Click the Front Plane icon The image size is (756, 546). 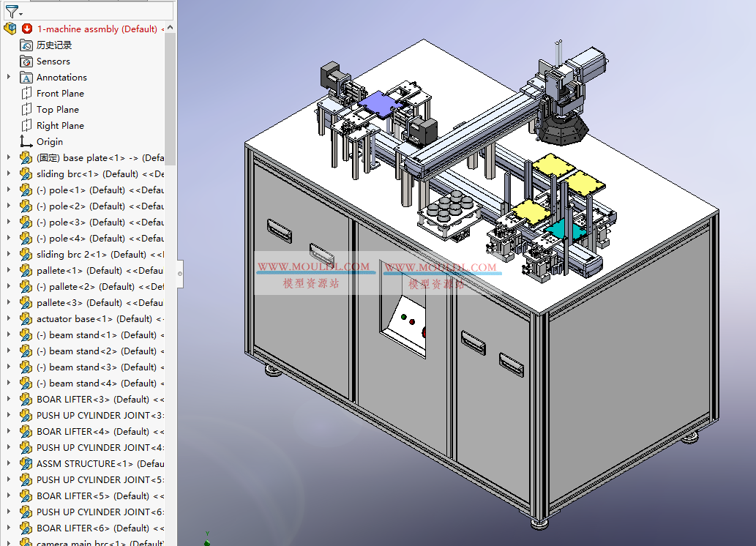pos(26,94)
